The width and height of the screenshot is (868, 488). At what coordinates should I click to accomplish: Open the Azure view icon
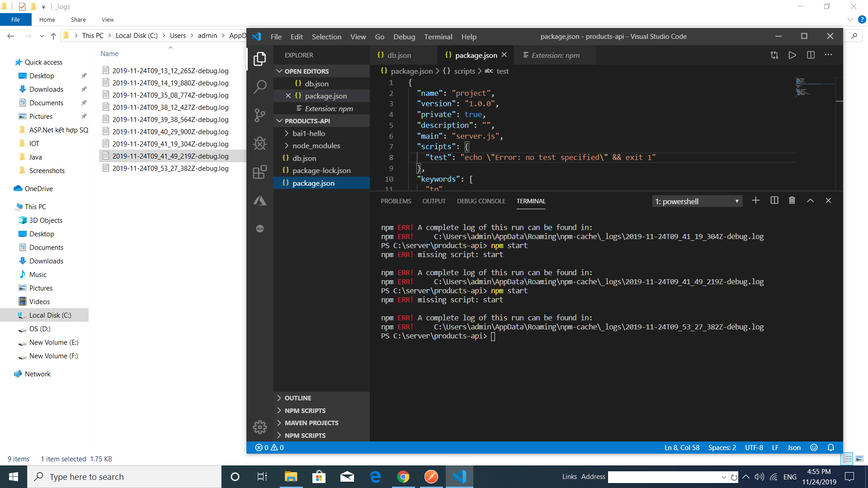coord(259,201)
